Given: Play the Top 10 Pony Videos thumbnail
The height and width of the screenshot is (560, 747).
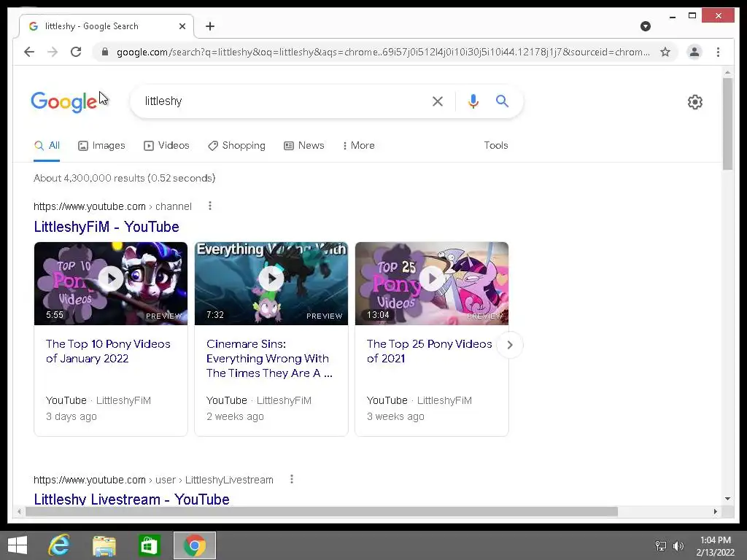Looking at the screenshot, I should (x=111, y=284).
